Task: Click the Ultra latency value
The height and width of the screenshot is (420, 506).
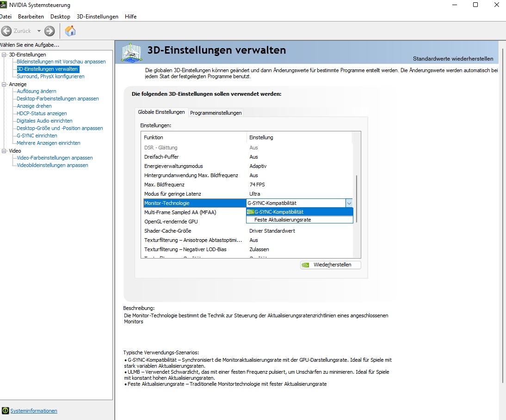Action: tap(254, 194)
